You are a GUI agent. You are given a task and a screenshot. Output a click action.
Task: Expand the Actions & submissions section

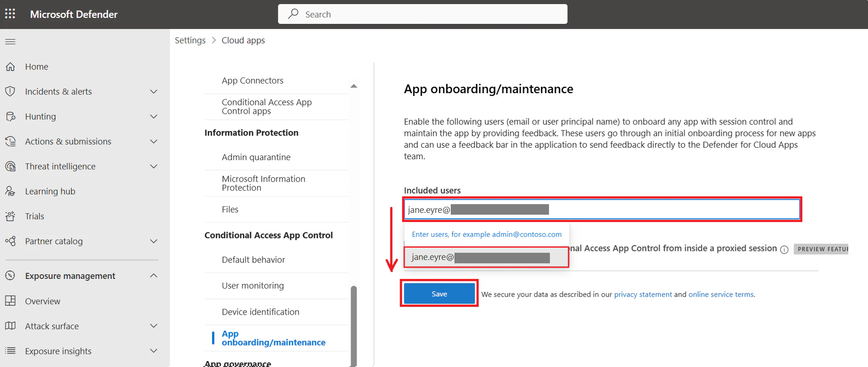tap(154, 141)
